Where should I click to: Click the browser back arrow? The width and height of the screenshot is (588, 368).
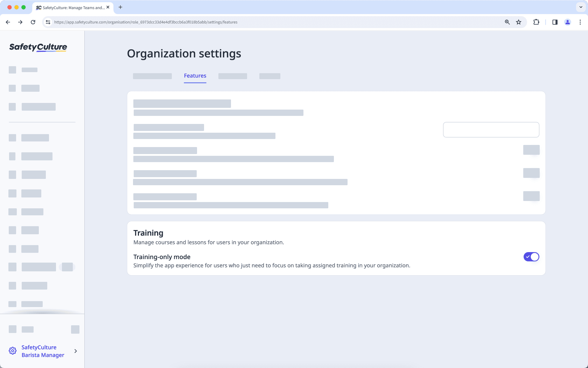click(8, 22)
